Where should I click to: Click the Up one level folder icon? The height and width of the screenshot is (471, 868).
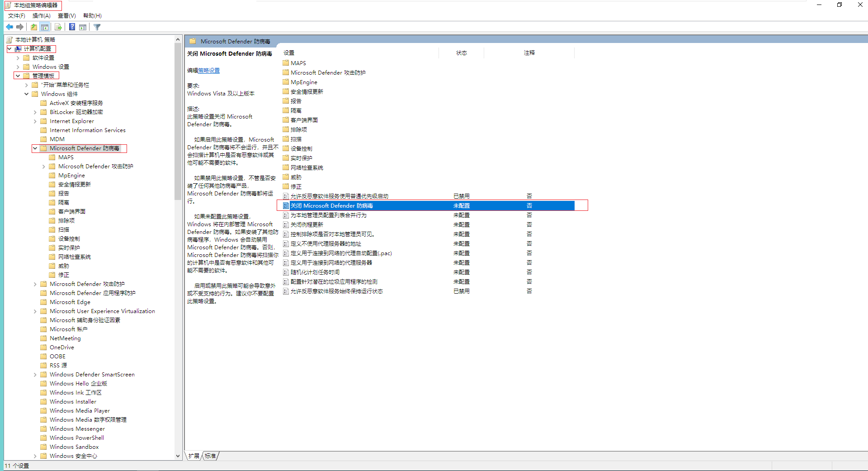pos(34,27)
